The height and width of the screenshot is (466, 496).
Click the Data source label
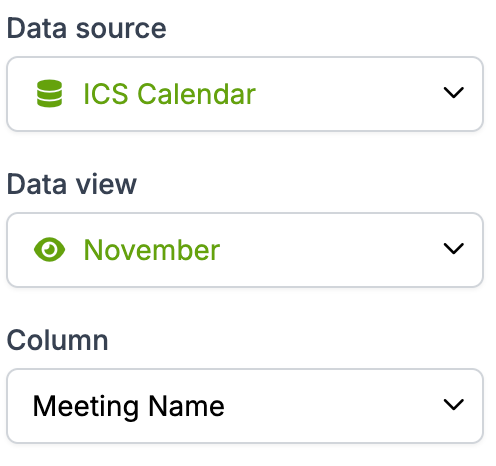point(86,28)
